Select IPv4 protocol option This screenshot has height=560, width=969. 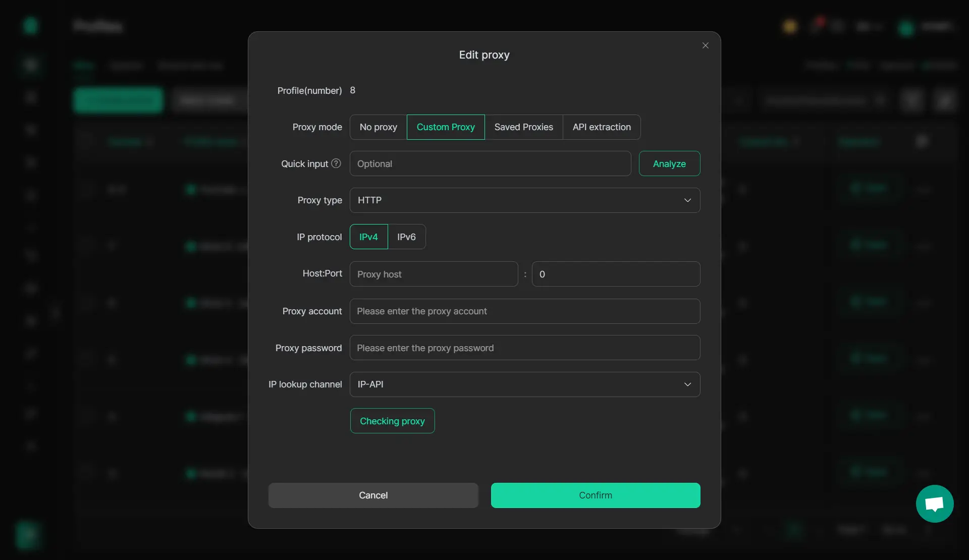368,237
